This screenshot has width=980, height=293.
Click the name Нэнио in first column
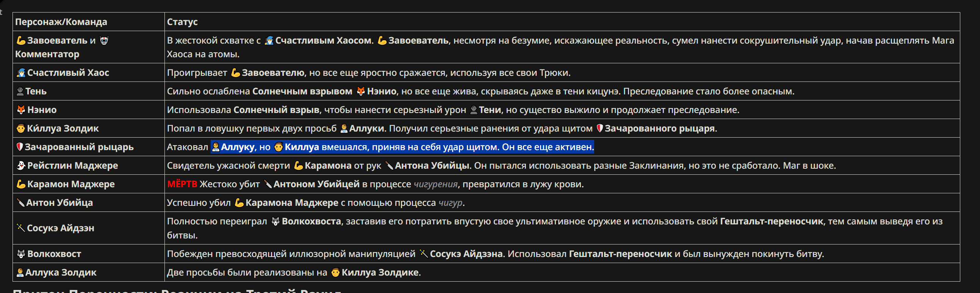coord(42,110)
